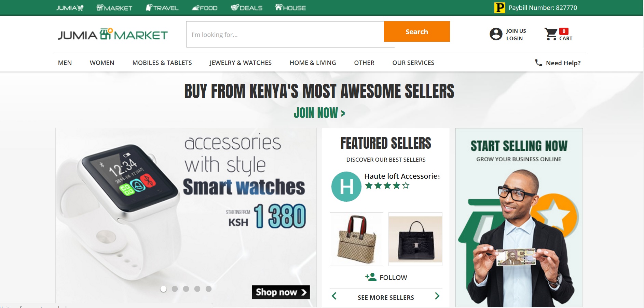This screenshot has height=308, width=644.
Task: Click the orange Search button
Action: pos(416,31)
